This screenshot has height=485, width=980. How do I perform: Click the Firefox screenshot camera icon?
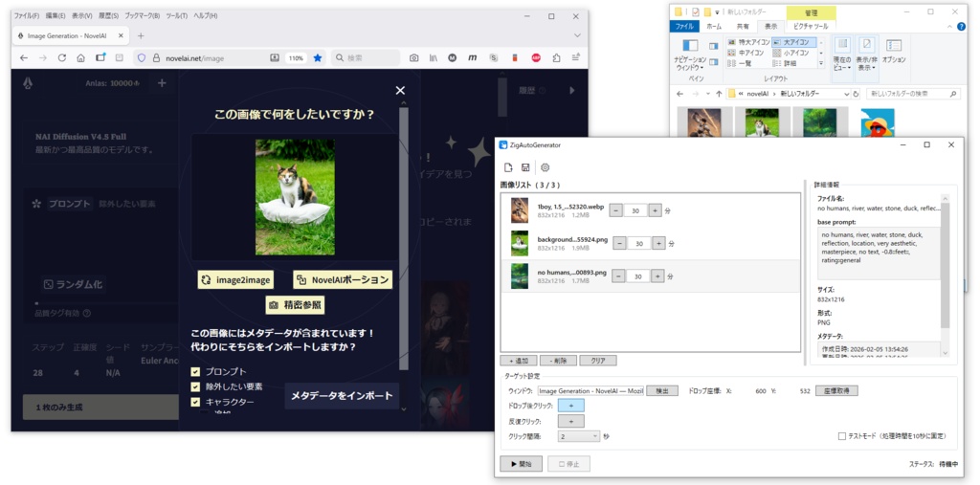click(413, 58)
